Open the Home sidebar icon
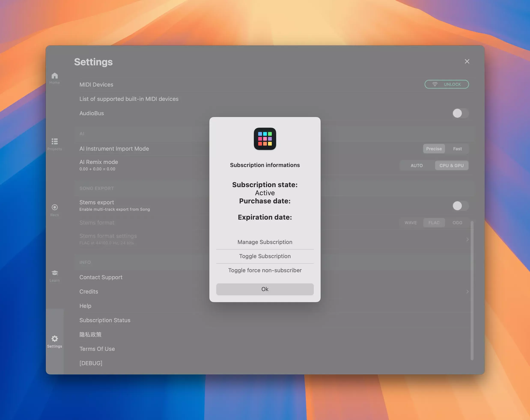The width and height of the screenshot is (530, 420). click(x=55, y=76)
